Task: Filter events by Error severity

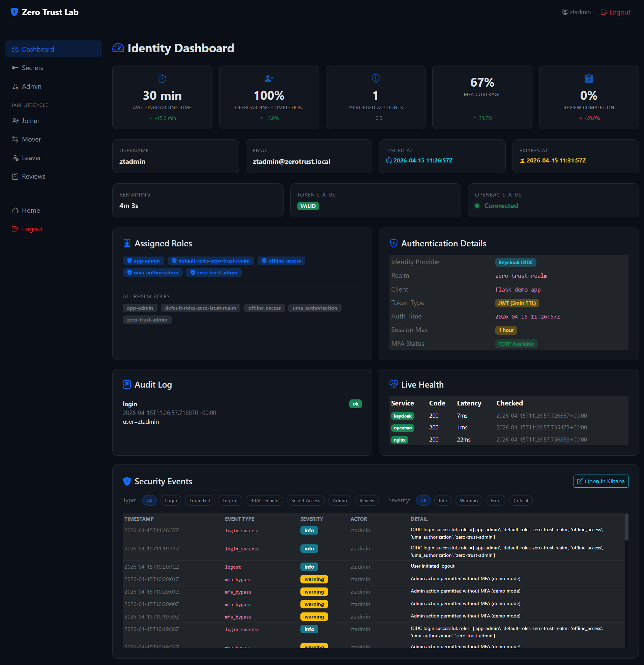Action: [496, 501]
